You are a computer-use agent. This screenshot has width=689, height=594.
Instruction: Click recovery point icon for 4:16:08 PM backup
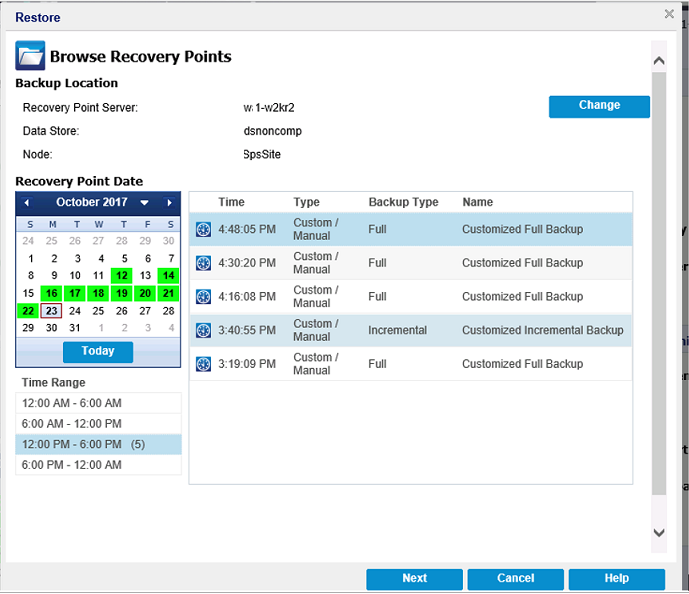click(203, 297)
